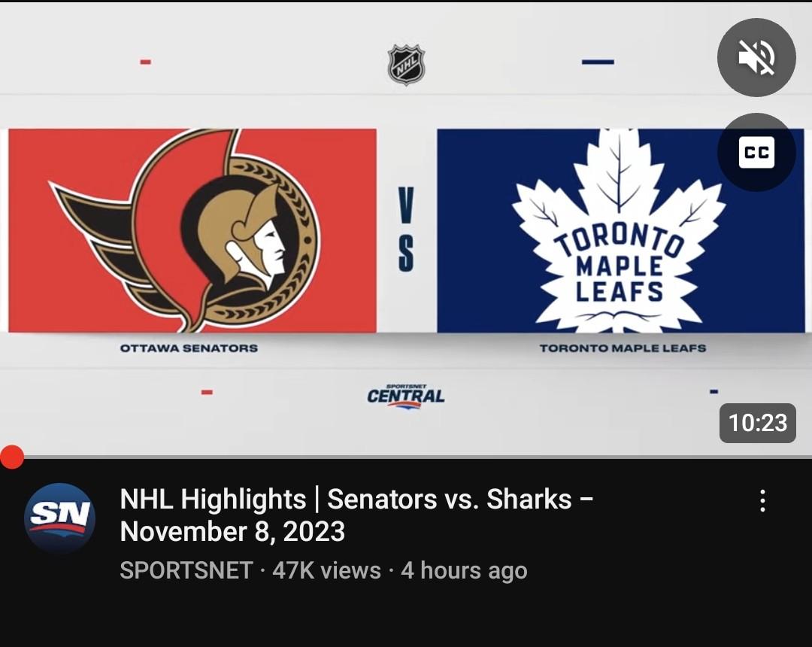Click the VS text between the team panels
812x647 pixels.
pos(406,229)
